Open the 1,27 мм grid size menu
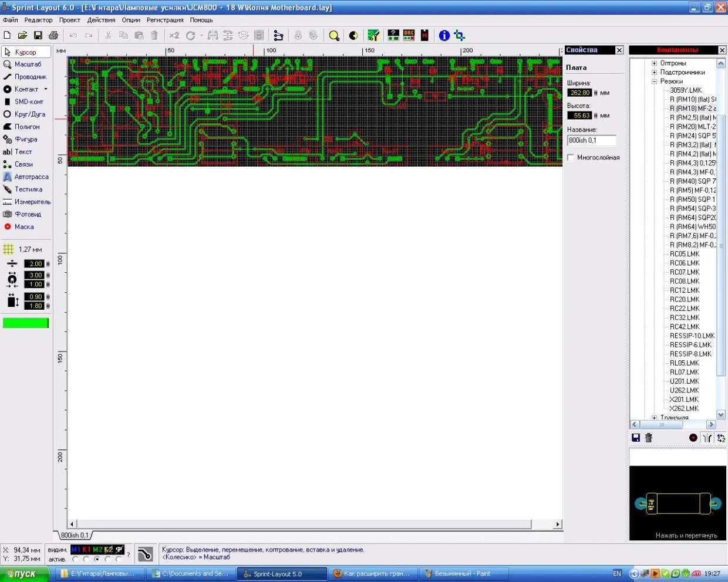Image resolution: width=728 pixels, height=582 pixels. [x=23, y=249]
